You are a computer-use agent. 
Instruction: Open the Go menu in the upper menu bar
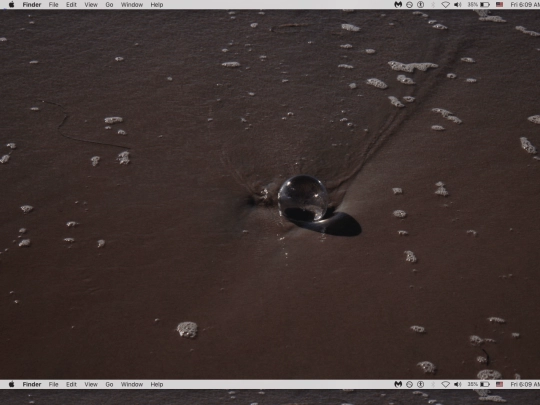click(109, 5)
